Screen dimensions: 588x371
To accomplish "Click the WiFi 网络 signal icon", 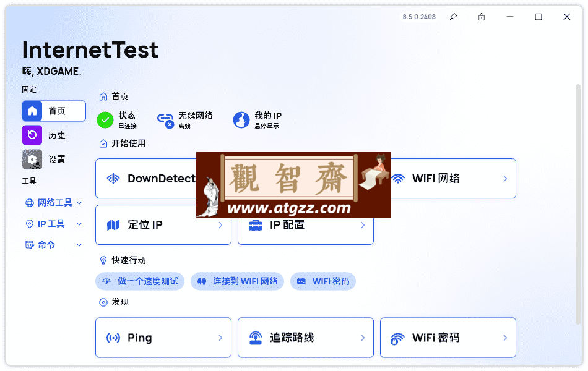I will click(398, 178).
